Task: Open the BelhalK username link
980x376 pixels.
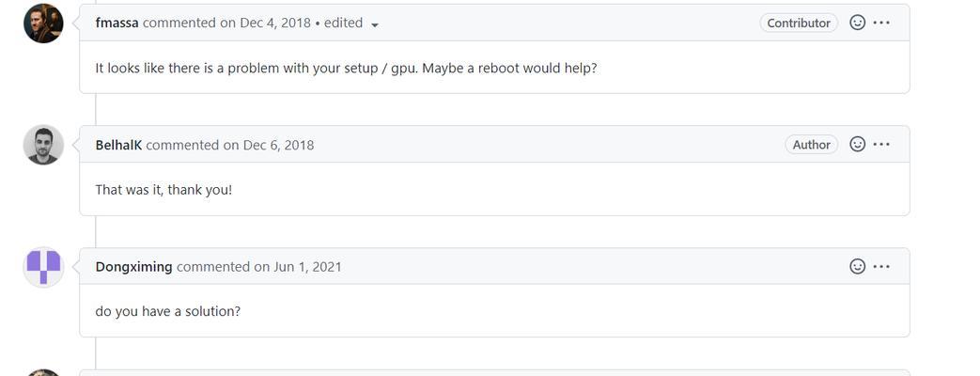Action: click(x=118, y=145)
